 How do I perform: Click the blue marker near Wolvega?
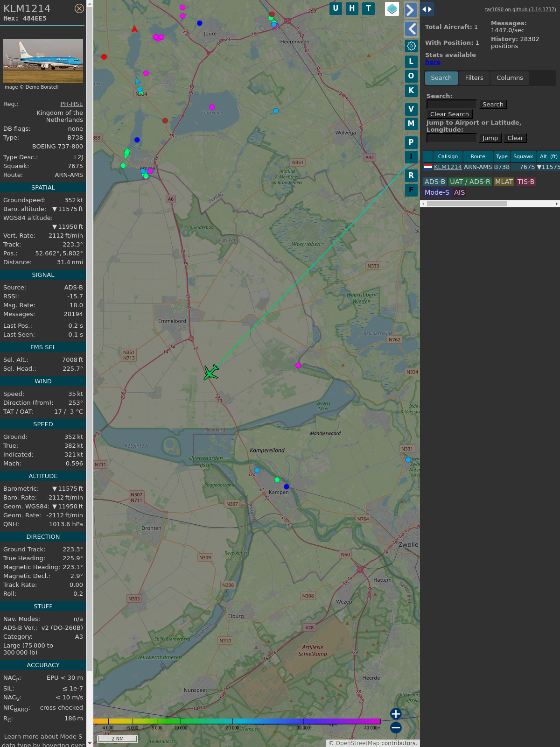point(276,111)
